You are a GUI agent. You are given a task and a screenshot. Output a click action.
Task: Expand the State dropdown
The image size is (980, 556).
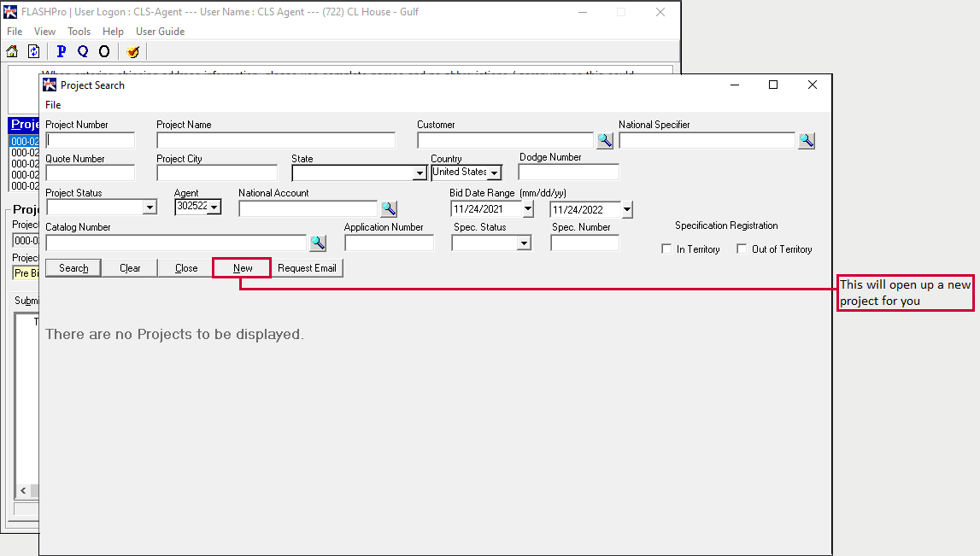coord(420,174)
